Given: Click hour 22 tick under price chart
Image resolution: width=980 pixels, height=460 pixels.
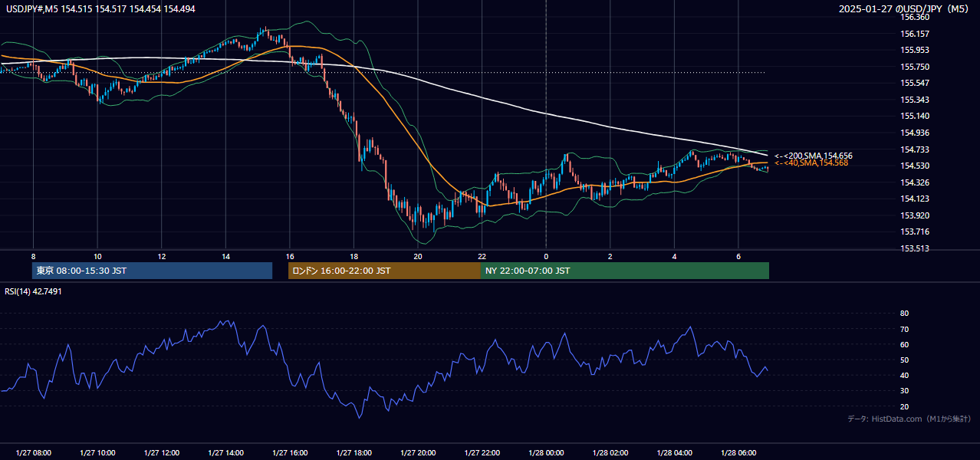Looking at the screenshot, I should (482, 256).
